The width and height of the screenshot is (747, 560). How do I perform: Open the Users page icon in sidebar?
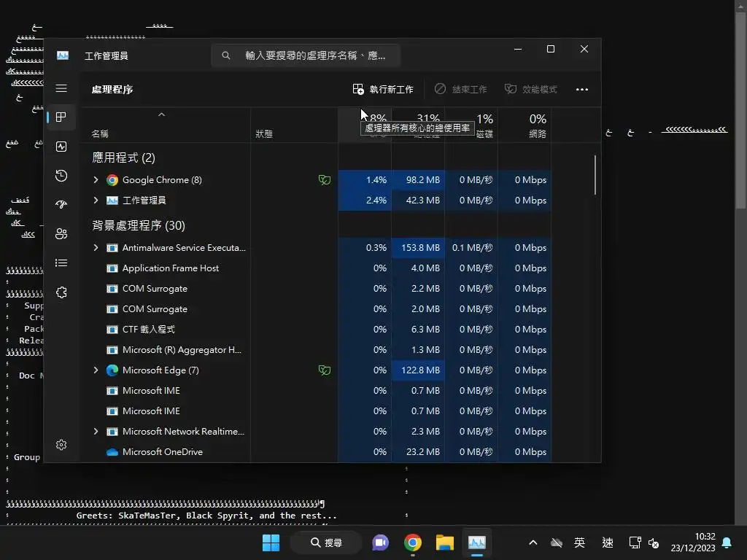(61, 234)
